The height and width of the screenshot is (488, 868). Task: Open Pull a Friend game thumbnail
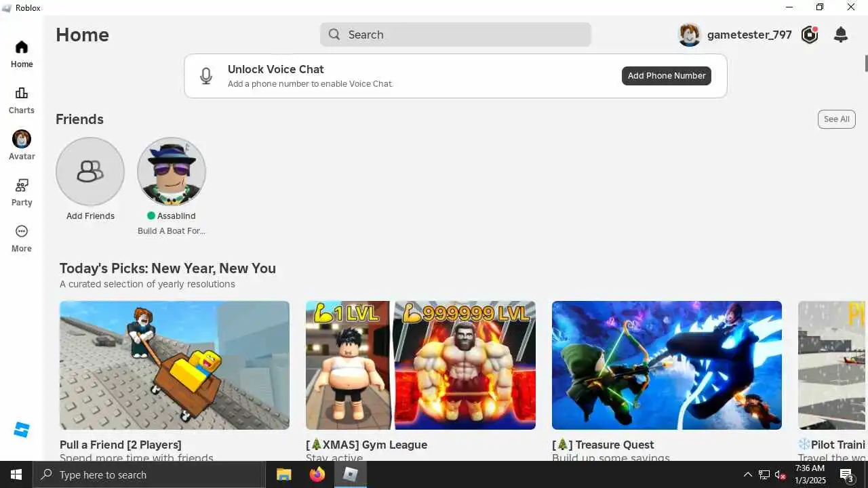(x=174, y=365)
